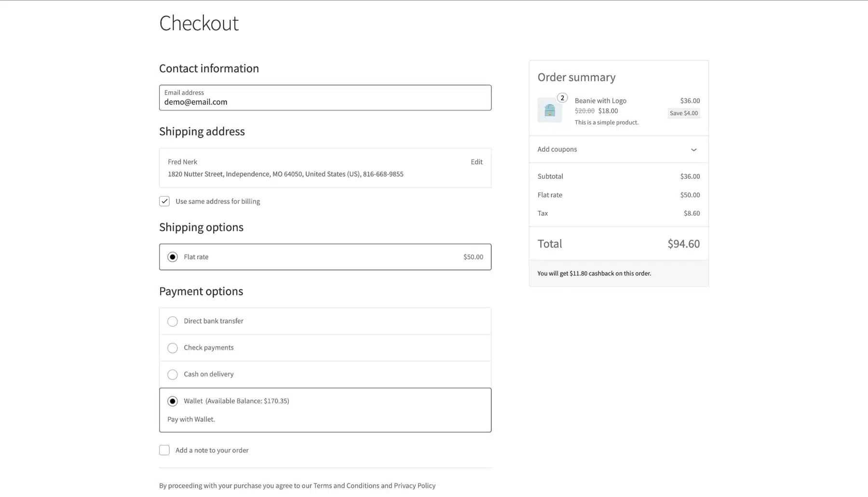868x497 pixels.
Task: Click the Fred Nerk name
Action: 182,162
